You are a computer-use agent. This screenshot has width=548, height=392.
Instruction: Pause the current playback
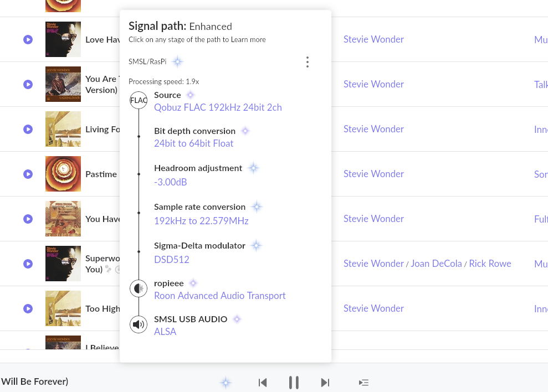[x=294, y=383]
